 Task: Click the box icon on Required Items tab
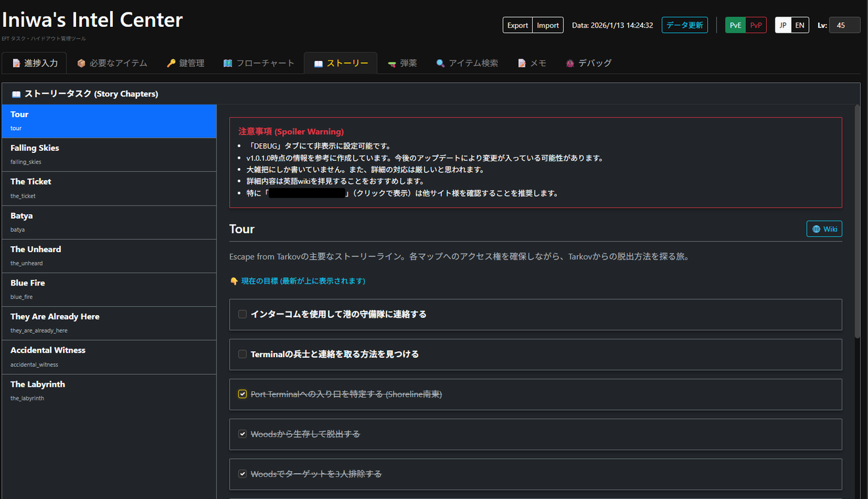pos(81,64)
